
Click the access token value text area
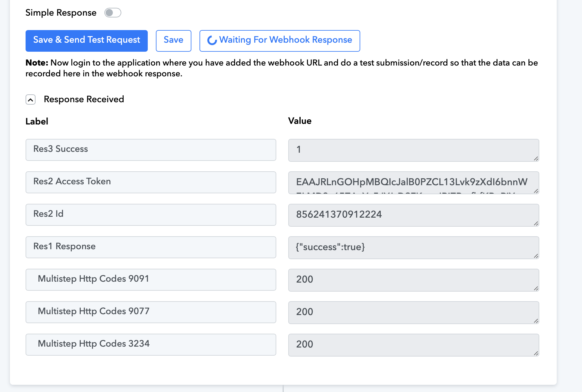[413, 182]
